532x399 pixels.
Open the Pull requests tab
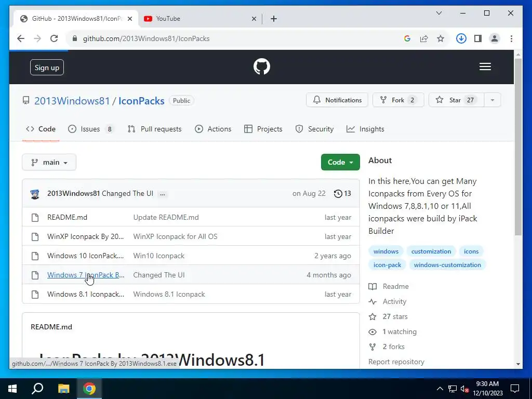coord(154,129)
